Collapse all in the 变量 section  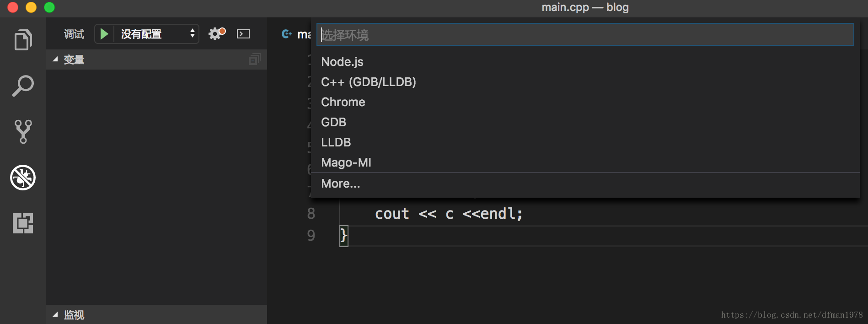254,59
